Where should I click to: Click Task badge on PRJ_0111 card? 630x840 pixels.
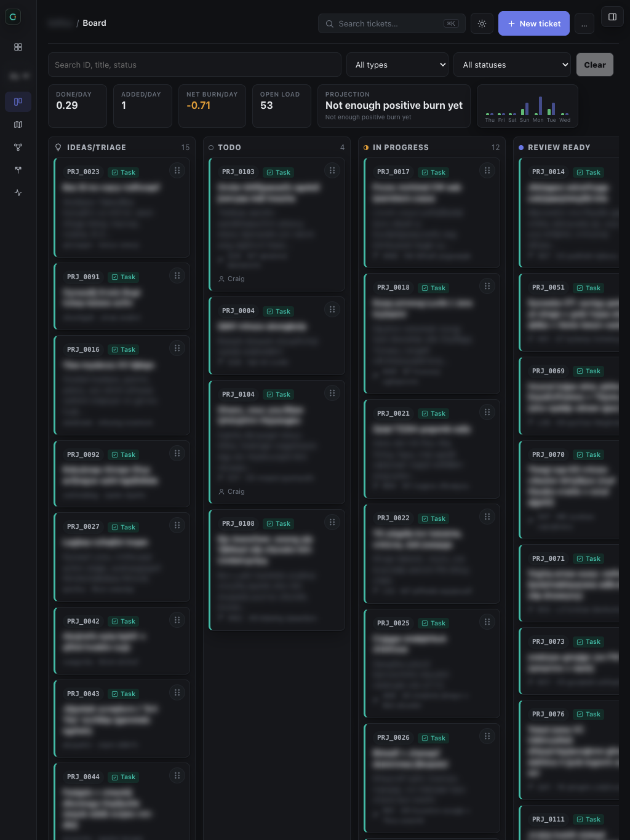[588, 820]
